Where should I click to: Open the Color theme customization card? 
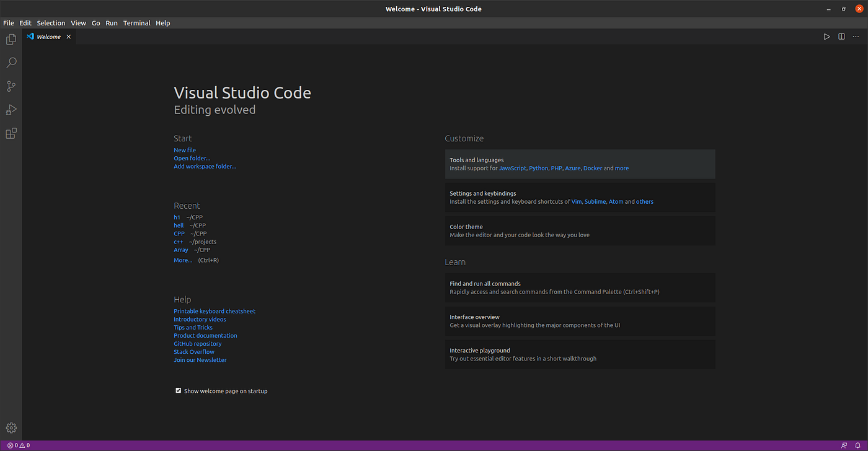tap(580, 230)
